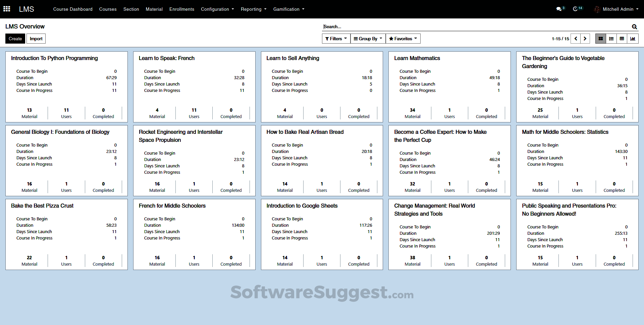The width and height of the screenshot is (644, 325).
Task: Open the messages inbox icon
Action: [x=559, y=9]
